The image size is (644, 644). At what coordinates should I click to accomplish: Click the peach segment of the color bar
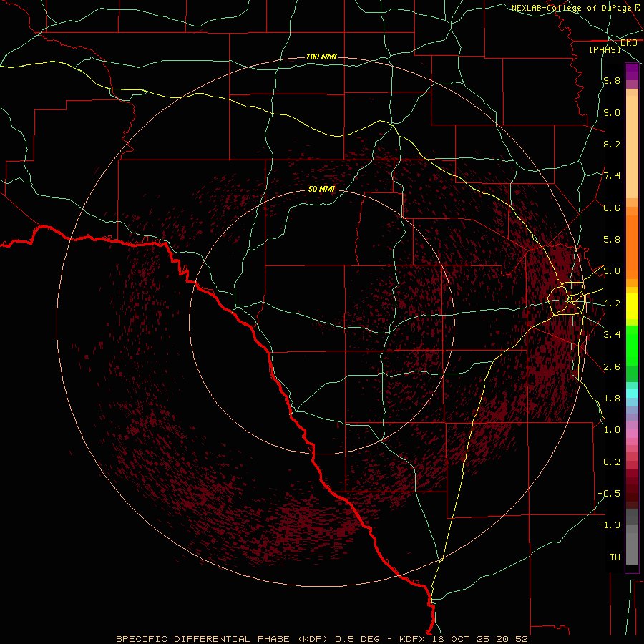click(632, 146)
